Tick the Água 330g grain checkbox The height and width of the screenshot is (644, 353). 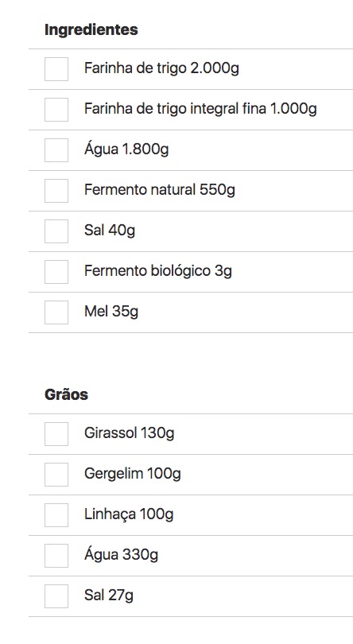[56, 556]
